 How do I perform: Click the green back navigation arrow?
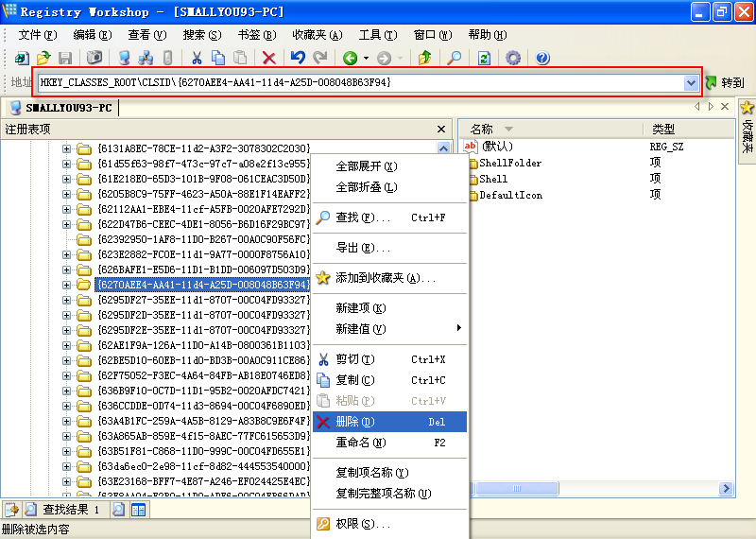[350, 59]
